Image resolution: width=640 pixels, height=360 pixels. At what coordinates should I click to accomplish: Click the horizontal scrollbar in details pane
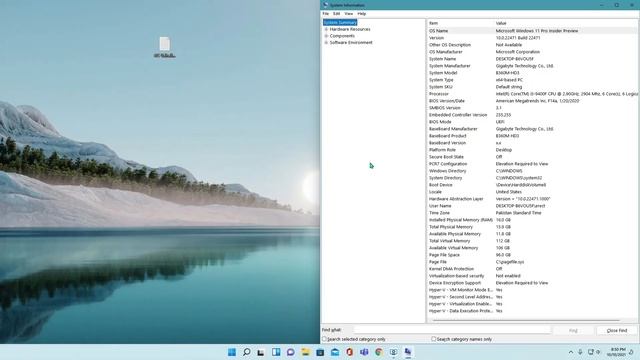click(526, 320)
